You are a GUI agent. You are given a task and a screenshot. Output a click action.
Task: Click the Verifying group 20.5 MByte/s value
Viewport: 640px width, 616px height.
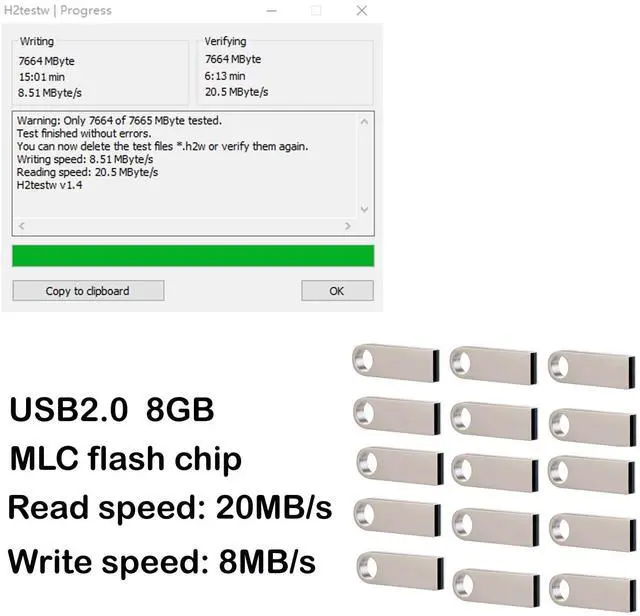(237, 92)
